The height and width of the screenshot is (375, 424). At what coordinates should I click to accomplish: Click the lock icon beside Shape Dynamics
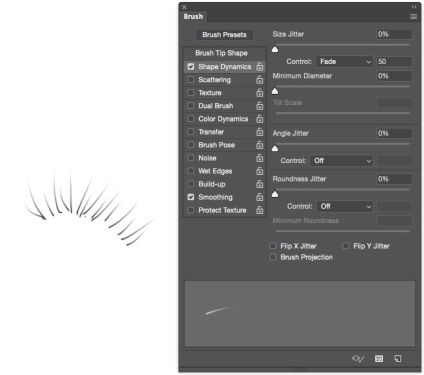(260, 67)
